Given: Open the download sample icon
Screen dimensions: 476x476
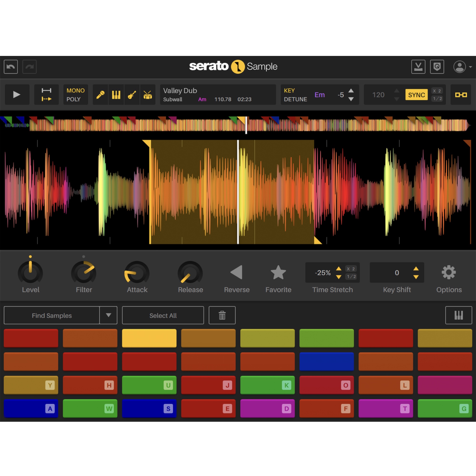Looking at the screenshot, I should pos(418,67).
